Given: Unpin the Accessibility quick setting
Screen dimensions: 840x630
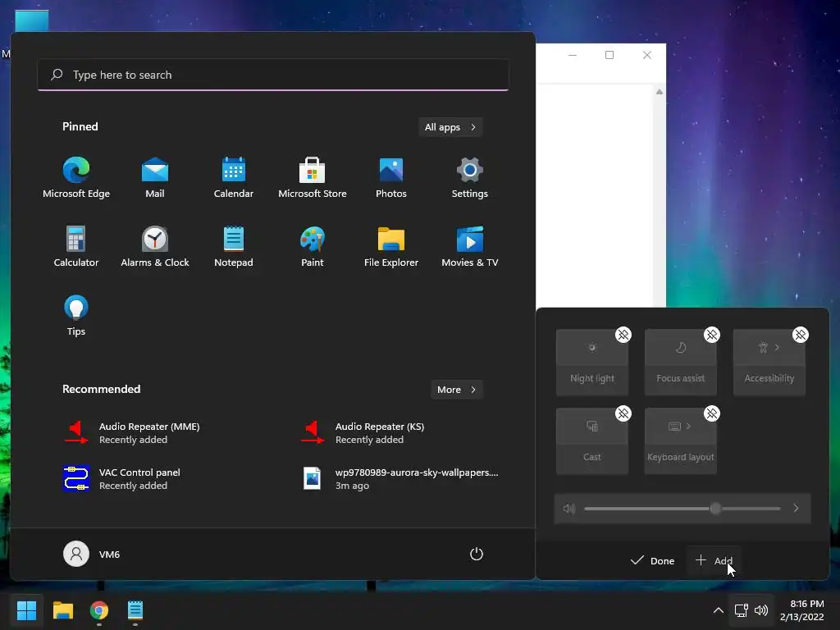Looking at the screenshot, I should click(x=801, y=335).
